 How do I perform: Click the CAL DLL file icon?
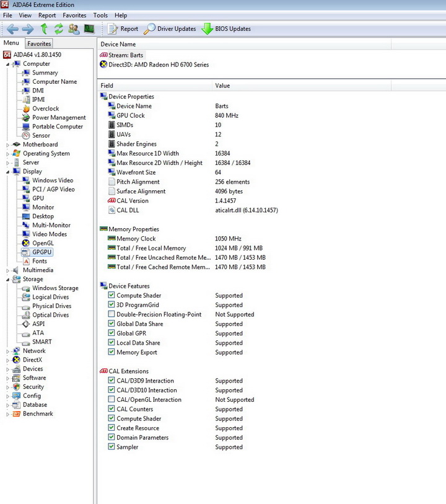coord(111,210)
